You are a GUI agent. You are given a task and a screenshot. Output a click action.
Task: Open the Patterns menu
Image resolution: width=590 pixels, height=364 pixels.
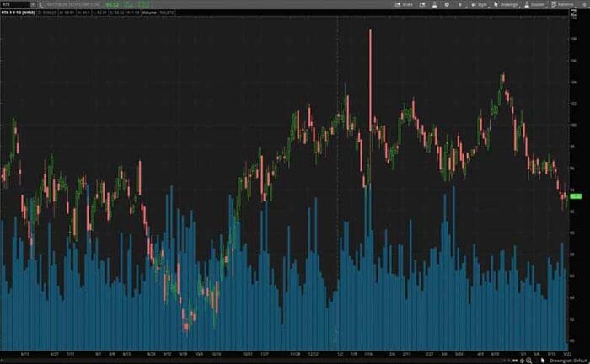(562, 4)
